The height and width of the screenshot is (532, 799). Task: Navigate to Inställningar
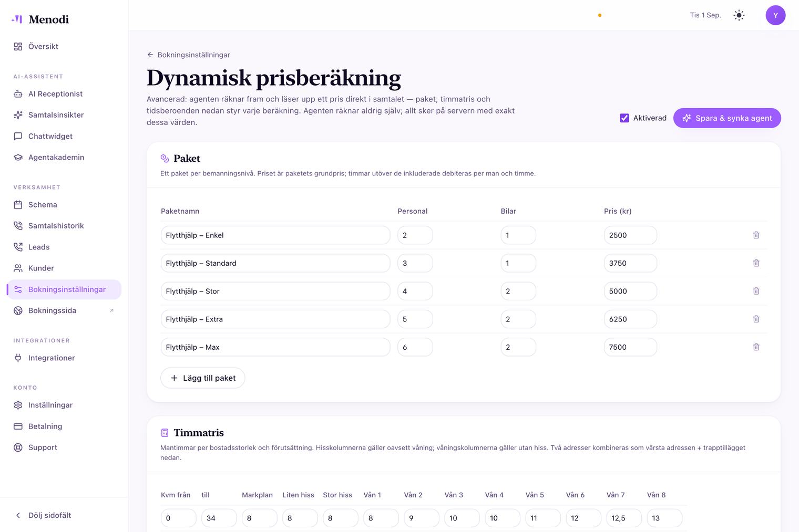pyautogui.click(x=64, y=405)
